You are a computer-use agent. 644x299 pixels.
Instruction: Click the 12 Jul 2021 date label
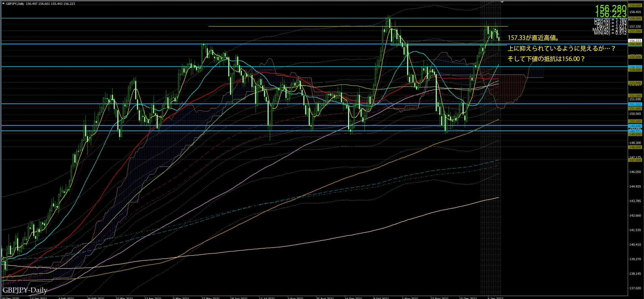pos(267,298)
